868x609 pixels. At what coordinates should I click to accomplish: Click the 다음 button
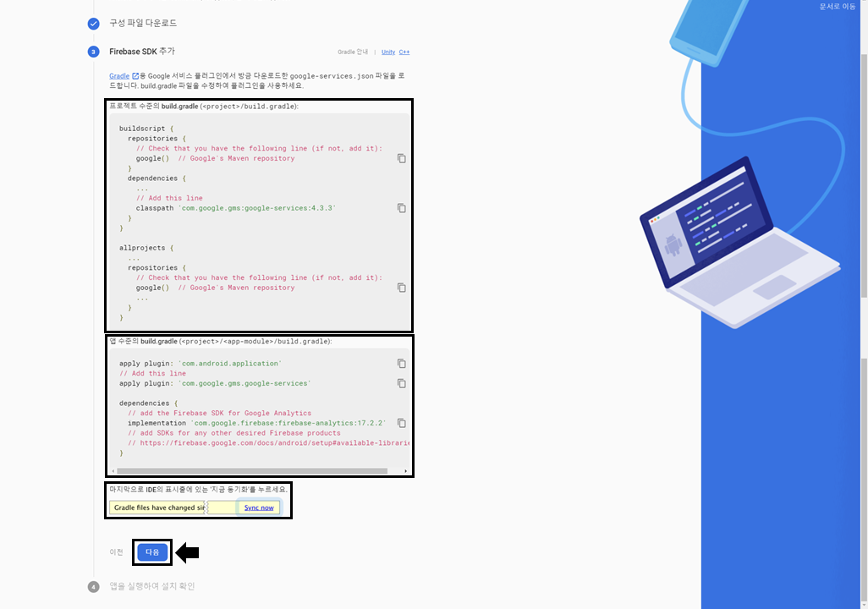[152, 552]
